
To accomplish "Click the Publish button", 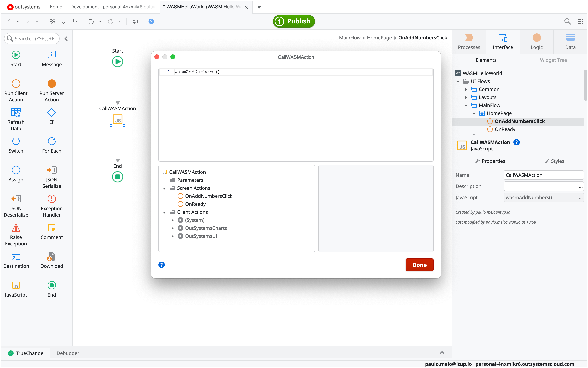I will click(294, 21).
